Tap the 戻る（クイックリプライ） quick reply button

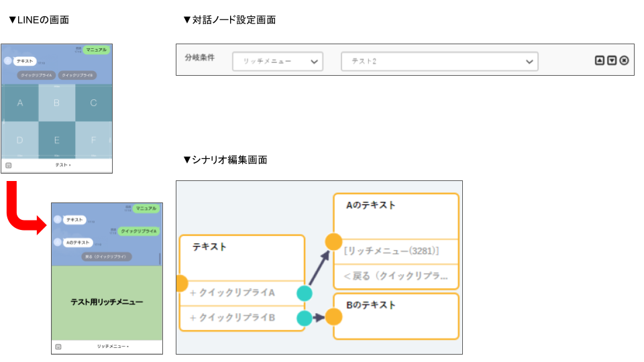tap(107, 257)
